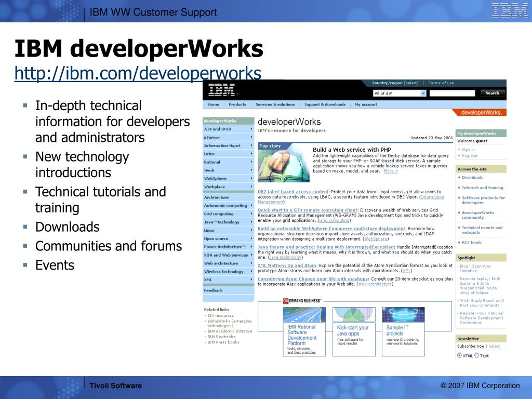Open 'DB2 label-based access control' article
The width and height of the screenshot is (532, 399).
pos(293,192)
